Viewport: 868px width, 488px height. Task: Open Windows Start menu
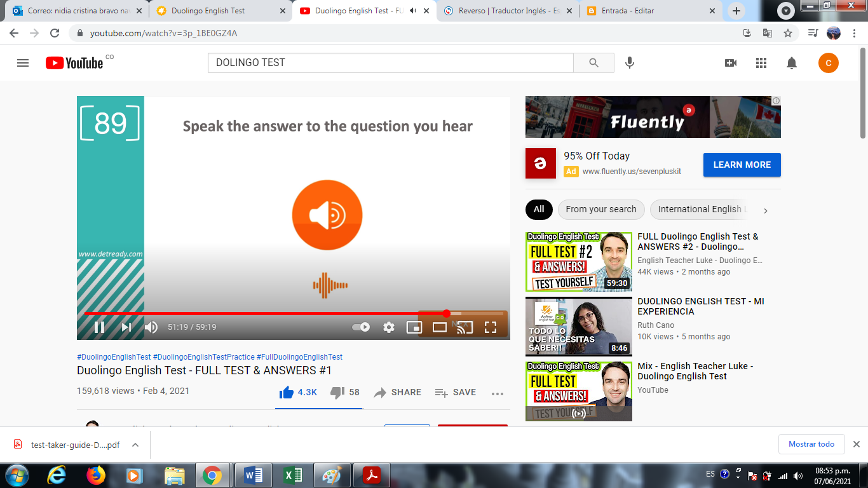click(17, 475)
